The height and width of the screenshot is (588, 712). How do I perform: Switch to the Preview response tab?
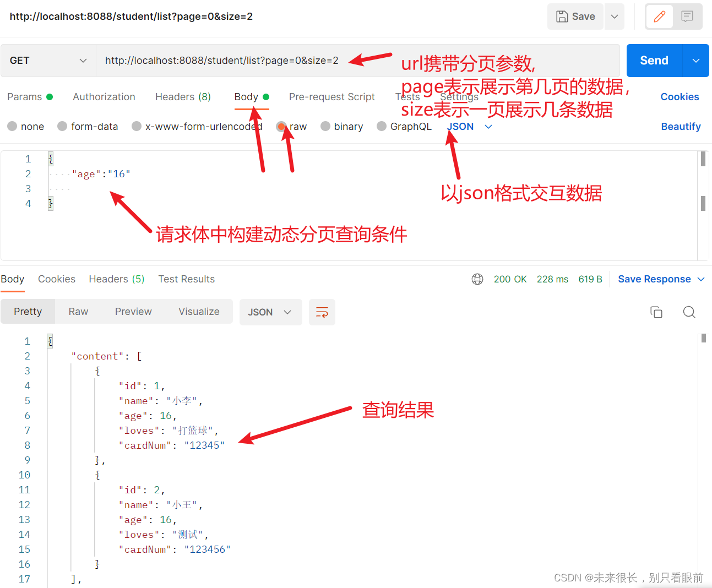[x=133, y=311]
